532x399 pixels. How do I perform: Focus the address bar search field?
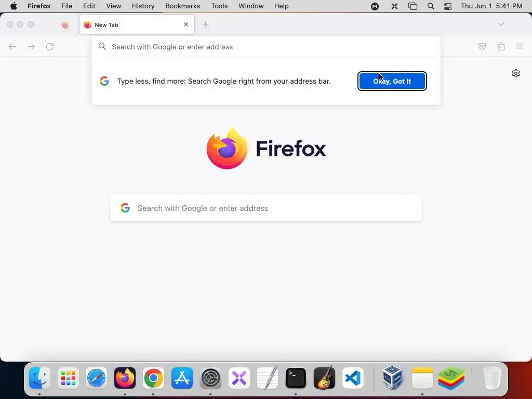pyautogui.click(x=266, y=47)
